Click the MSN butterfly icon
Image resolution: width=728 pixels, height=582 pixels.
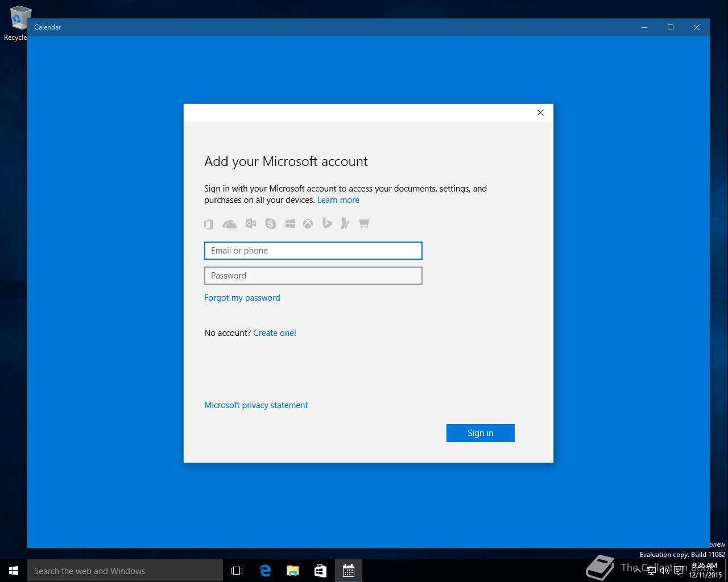click(345, 223)
